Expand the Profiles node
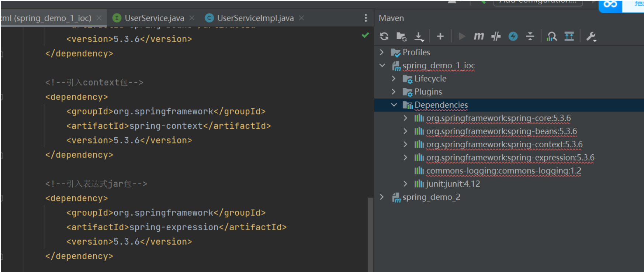Viewport: 644px width, 272px height. tap(382, 52)
